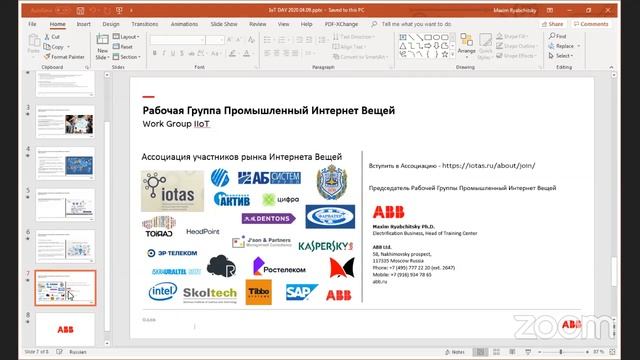Click the spell check status icon
640x360 pixels.
click(59, 351)
